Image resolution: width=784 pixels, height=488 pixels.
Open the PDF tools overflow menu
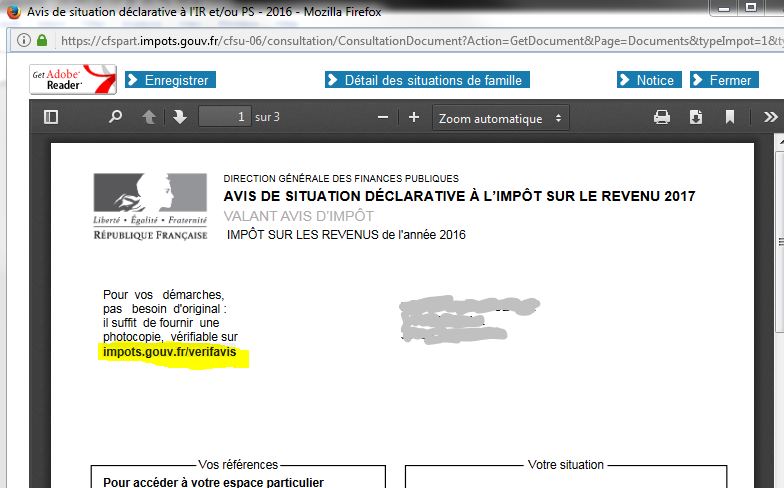click(x=770, y=117)
